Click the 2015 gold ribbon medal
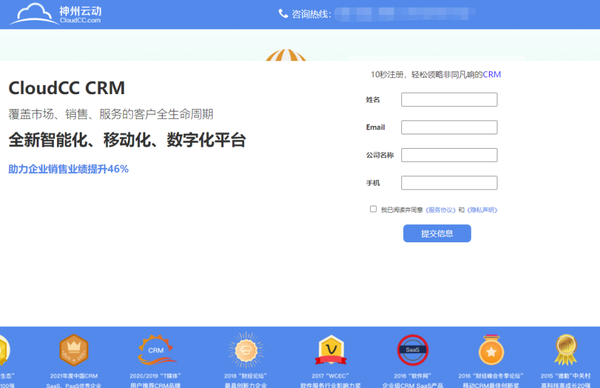This screenshot has height=388, width=600. tap(566, 350)
